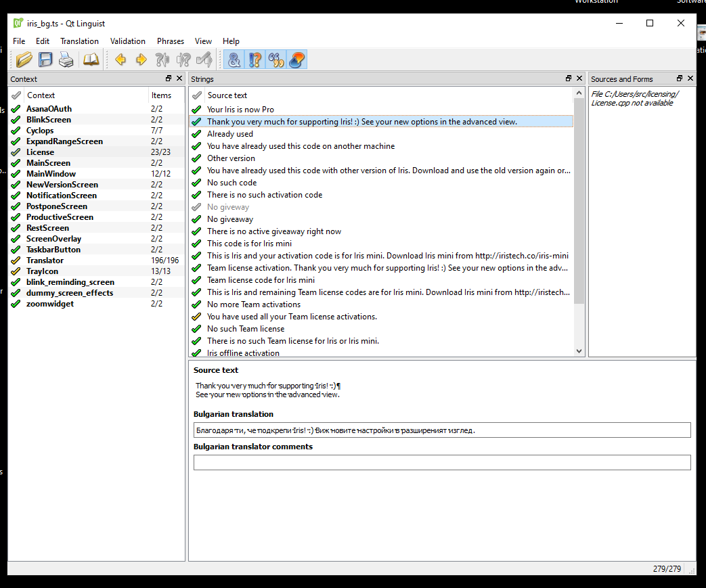
Task: Float the Context panel
Action: coord(169,78)
